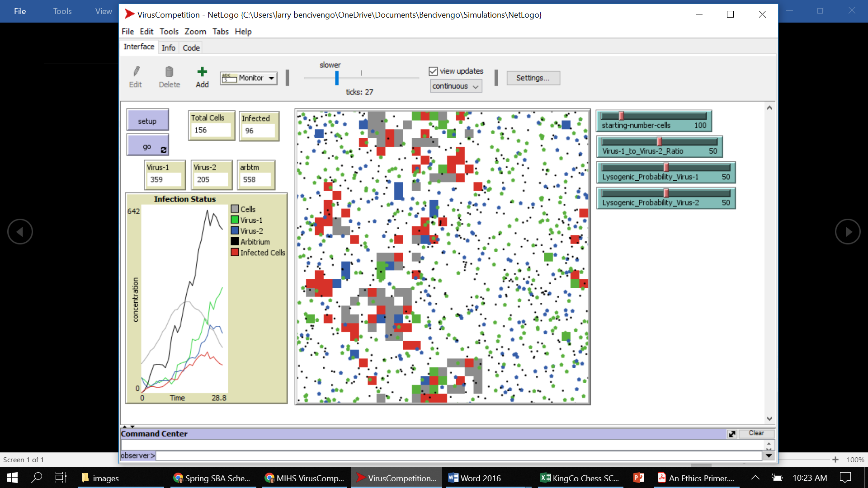Screen dimensions: 868x488
Task: Open the VirusCompetition NetLogo taskbar icon
Action: (396, 478)
